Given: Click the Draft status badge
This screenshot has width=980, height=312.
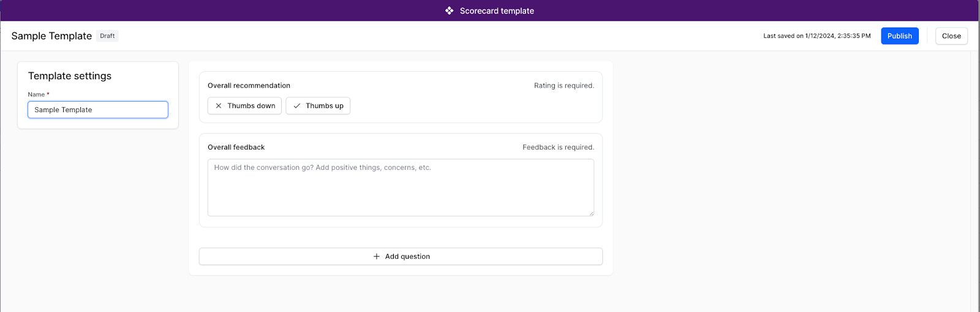Looking at the screenshot, I should coord(107,36).
